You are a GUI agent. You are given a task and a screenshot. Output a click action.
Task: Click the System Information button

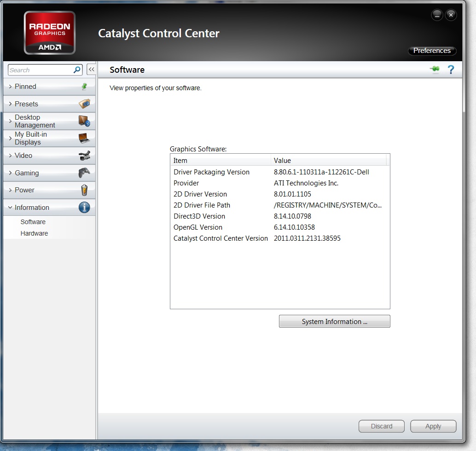(x=334, y=321)
